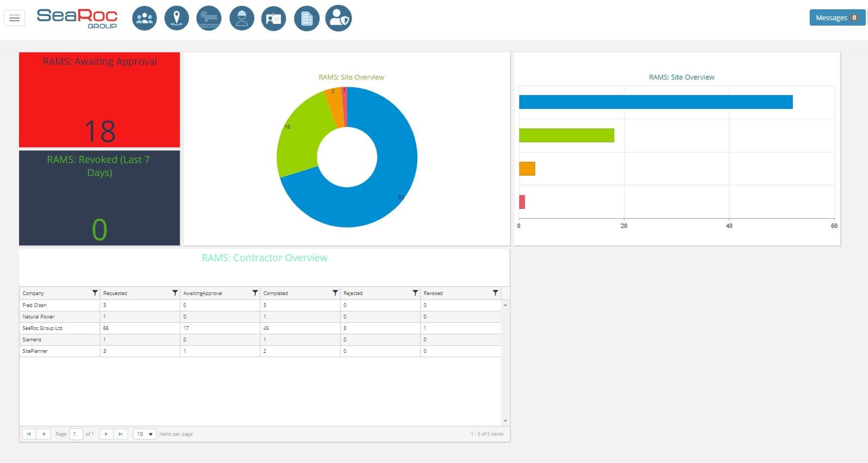The width and height of the screenshot is (868, 463).
Task: Open the ID card icon
Action: 274,19
